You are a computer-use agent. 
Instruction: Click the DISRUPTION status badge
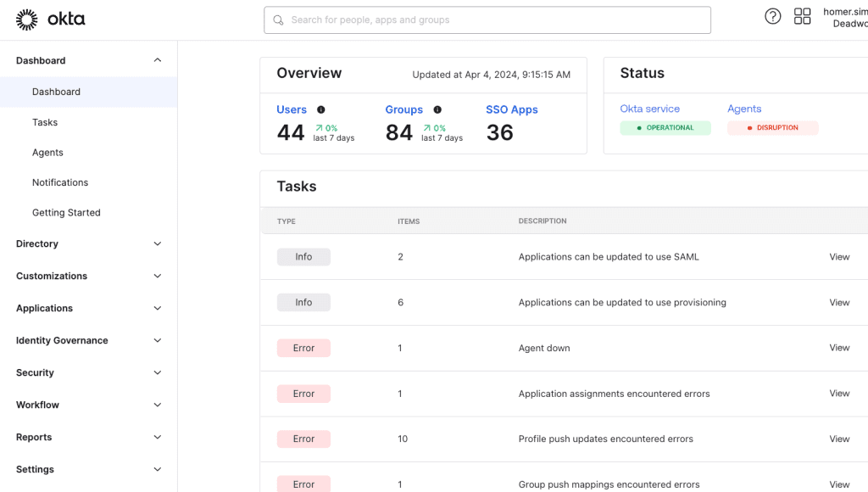coord(773,127)
